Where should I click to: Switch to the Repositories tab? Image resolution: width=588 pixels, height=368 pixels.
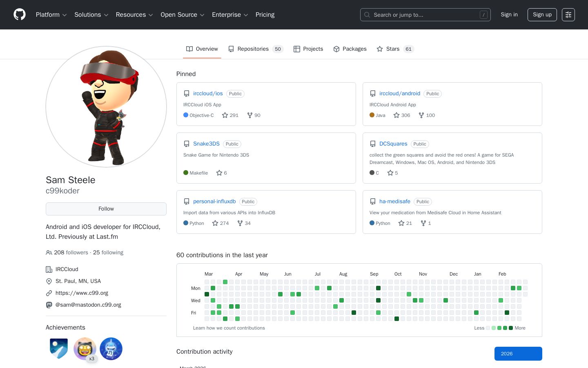[256, 49]
